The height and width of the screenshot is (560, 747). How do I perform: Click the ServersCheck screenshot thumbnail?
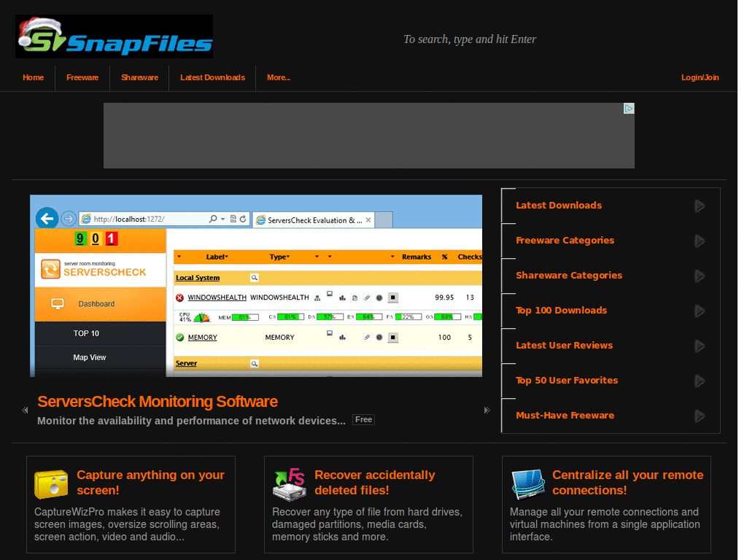[256, 286]
